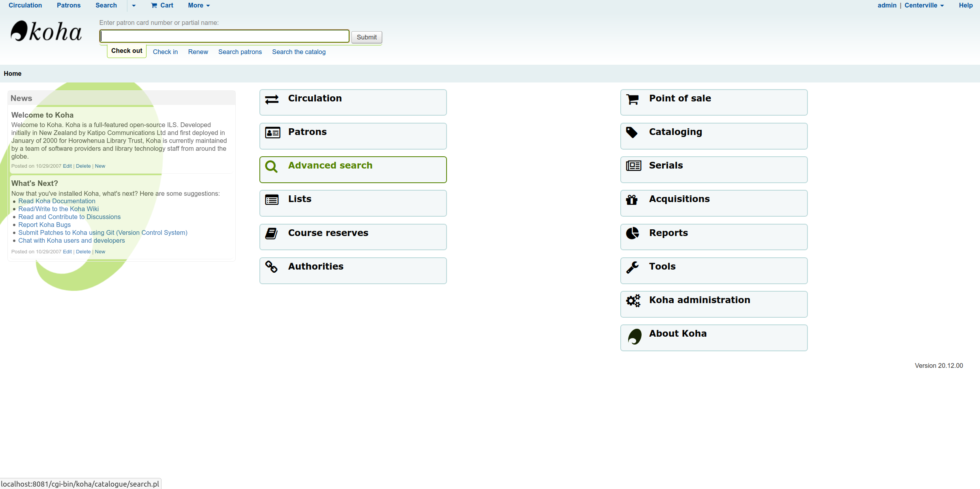980x489 pixels.
Task: Click the Patrons ID card icon
Action: point(272,133)
